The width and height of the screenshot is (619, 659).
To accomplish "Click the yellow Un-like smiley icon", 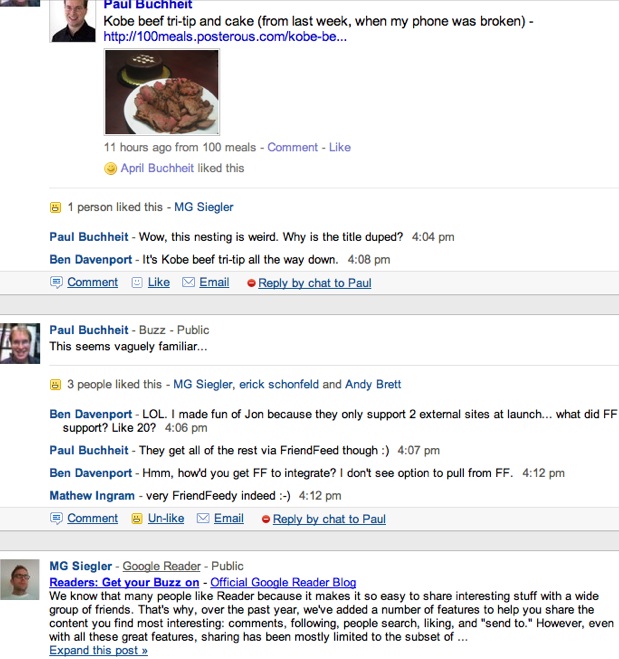I will click(137, 519).
